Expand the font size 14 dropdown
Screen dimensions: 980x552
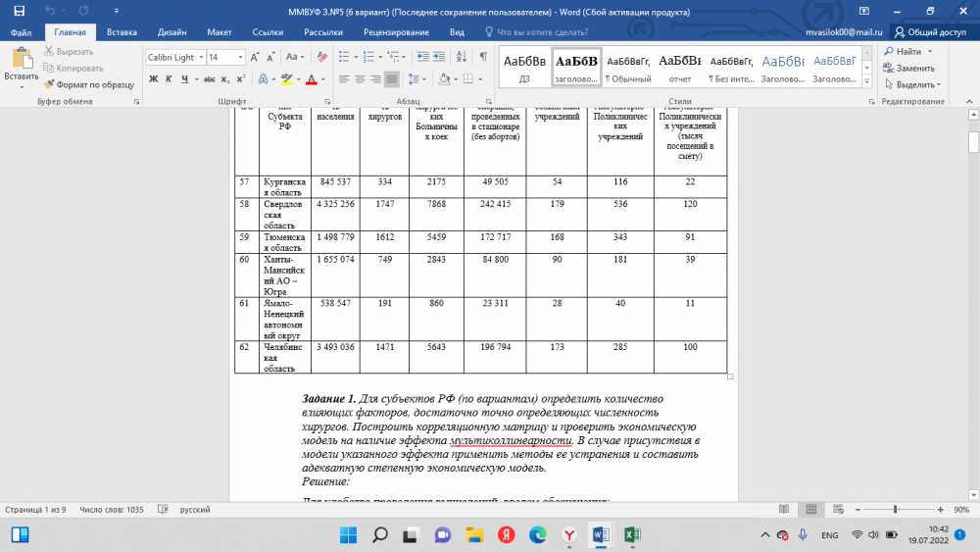coord(239,58)
